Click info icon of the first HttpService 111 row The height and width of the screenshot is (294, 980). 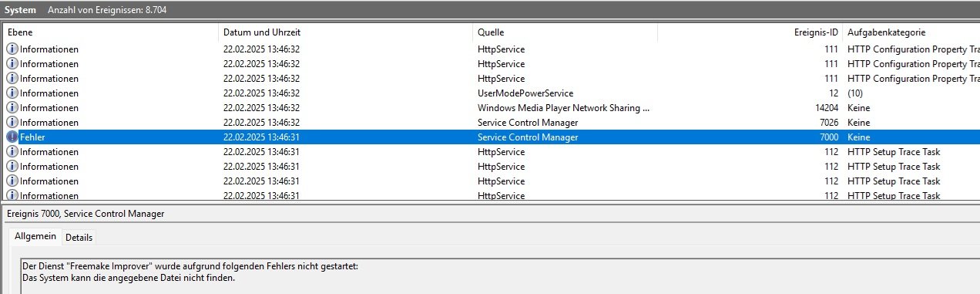(x=12, y=49)
